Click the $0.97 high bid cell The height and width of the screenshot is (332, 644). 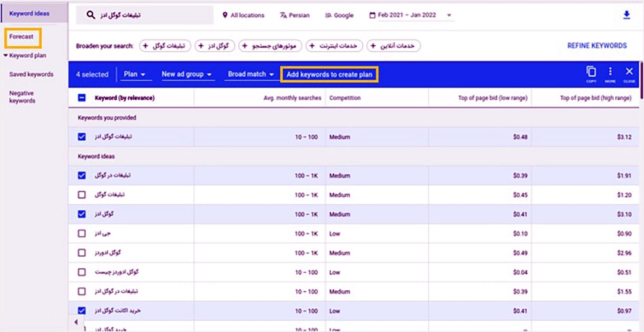(624, 311)
